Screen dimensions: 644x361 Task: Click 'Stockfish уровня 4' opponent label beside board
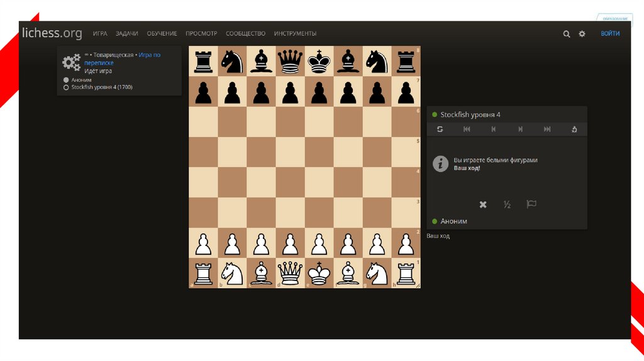click(470, 114)
